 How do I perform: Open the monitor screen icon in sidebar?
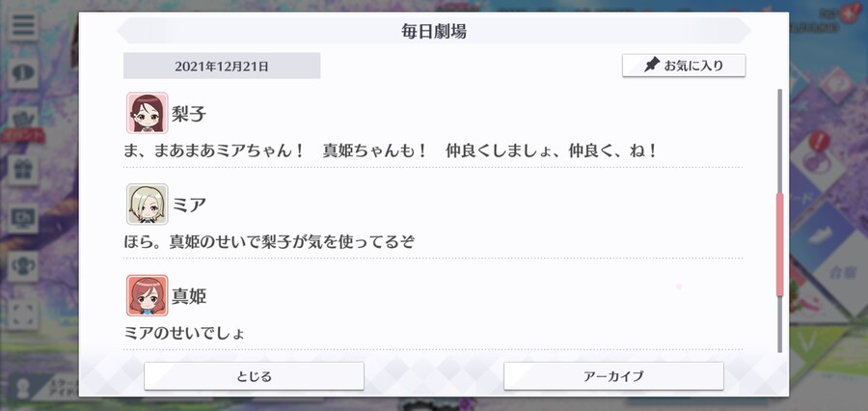point(23,218)
